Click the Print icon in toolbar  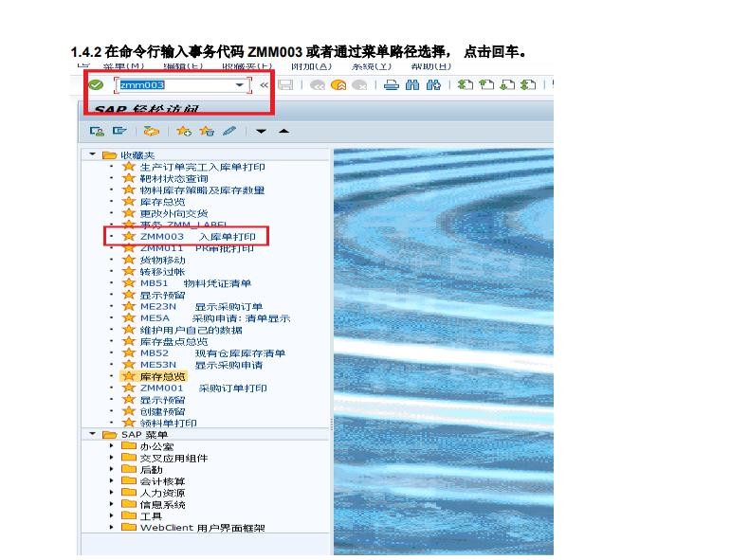[393, 85]
